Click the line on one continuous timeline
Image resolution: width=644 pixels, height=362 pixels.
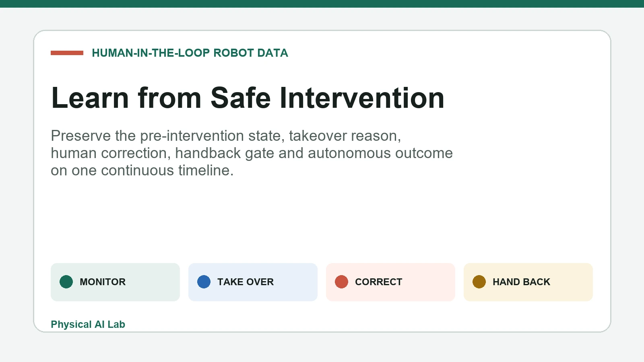(x=142, y=171)
